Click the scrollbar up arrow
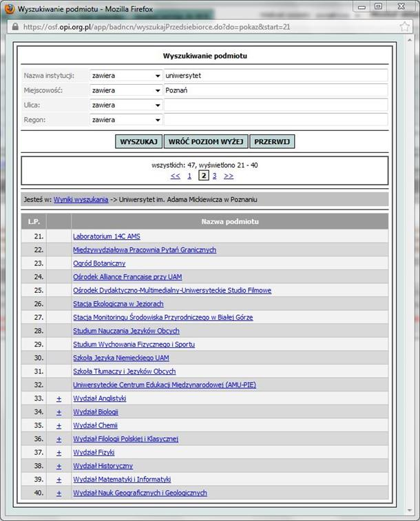The image size is (420, 521). click(410, 40)
